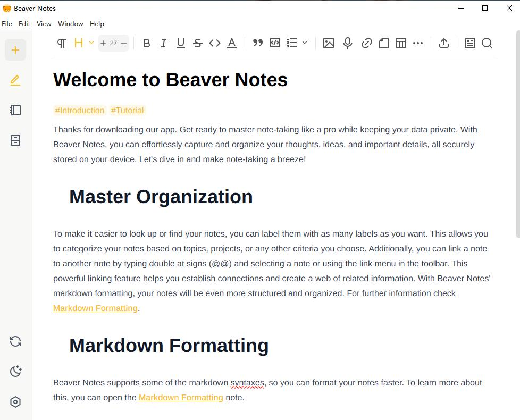
Task: Insert a code block
Action: (x=275, y=43)
